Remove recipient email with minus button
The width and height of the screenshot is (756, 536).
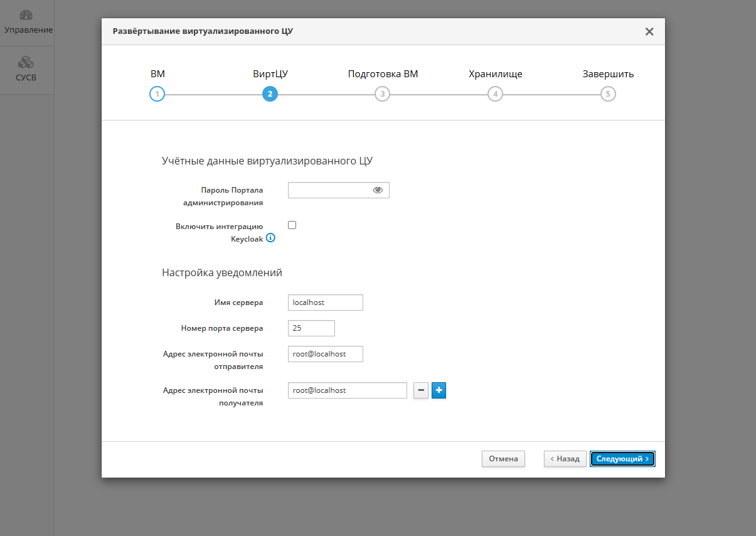click(x=421, y=391)
